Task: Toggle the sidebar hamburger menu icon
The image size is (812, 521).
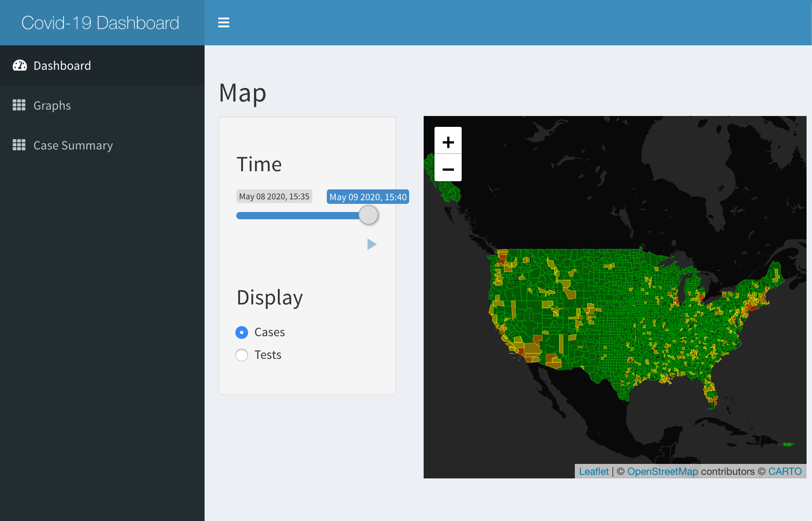Action: pos(224,23)
